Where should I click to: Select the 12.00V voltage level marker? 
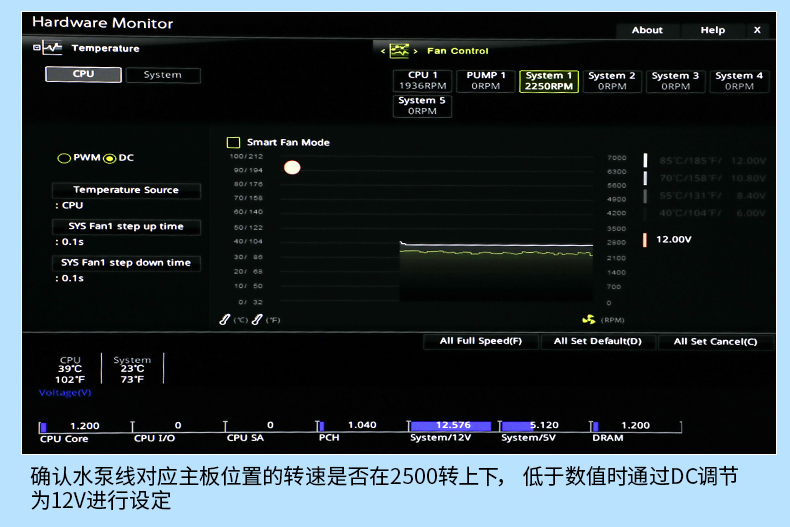pos(645,240)
